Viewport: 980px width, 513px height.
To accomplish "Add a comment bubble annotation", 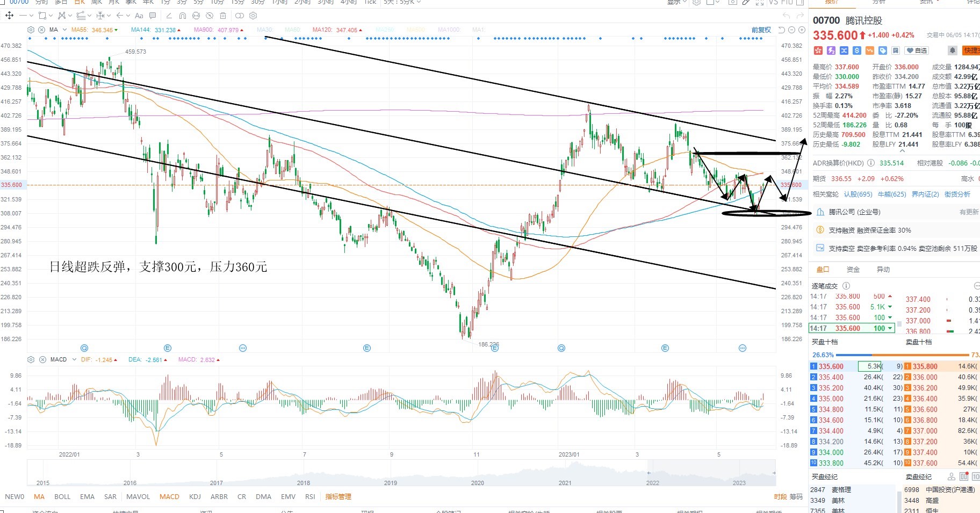I will coord(153,16).
